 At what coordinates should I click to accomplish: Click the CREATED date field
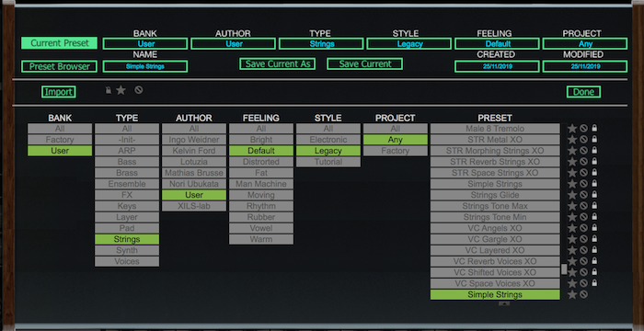point(497,66)
